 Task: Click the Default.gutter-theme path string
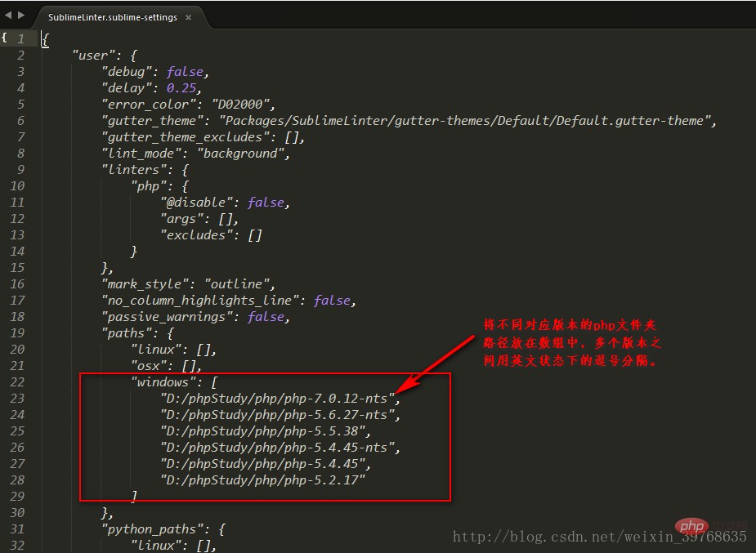465,121
